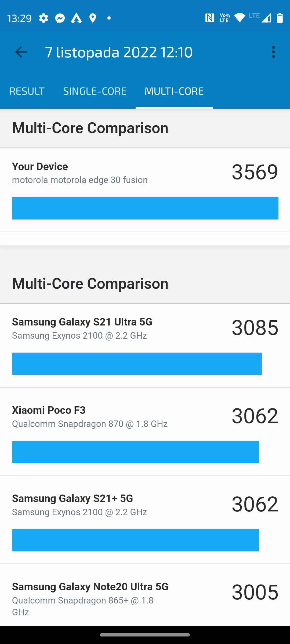Image resolution: width=290 pixels, height=644 pixels.
Task: Select the MULTI-CORE tab
Action: 174,91
